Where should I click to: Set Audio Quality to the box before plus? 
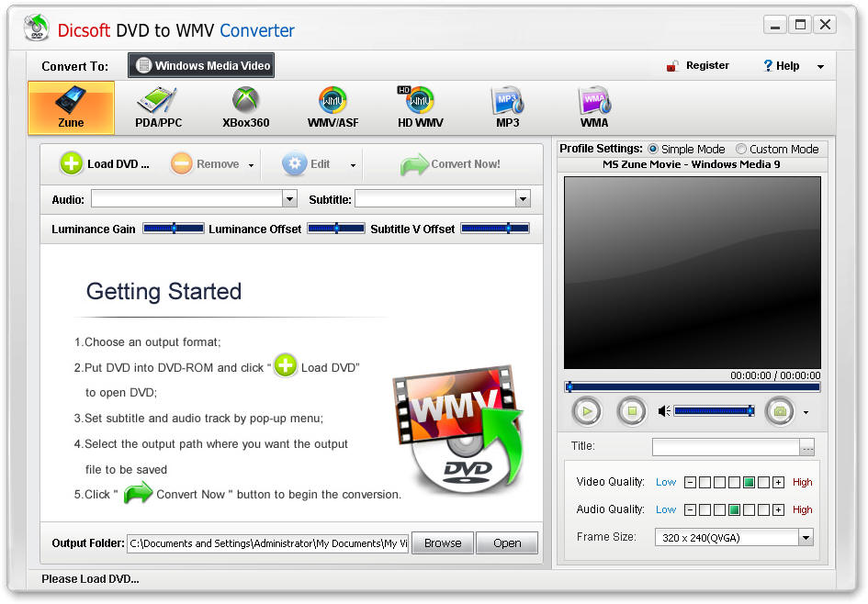point(763,510)
